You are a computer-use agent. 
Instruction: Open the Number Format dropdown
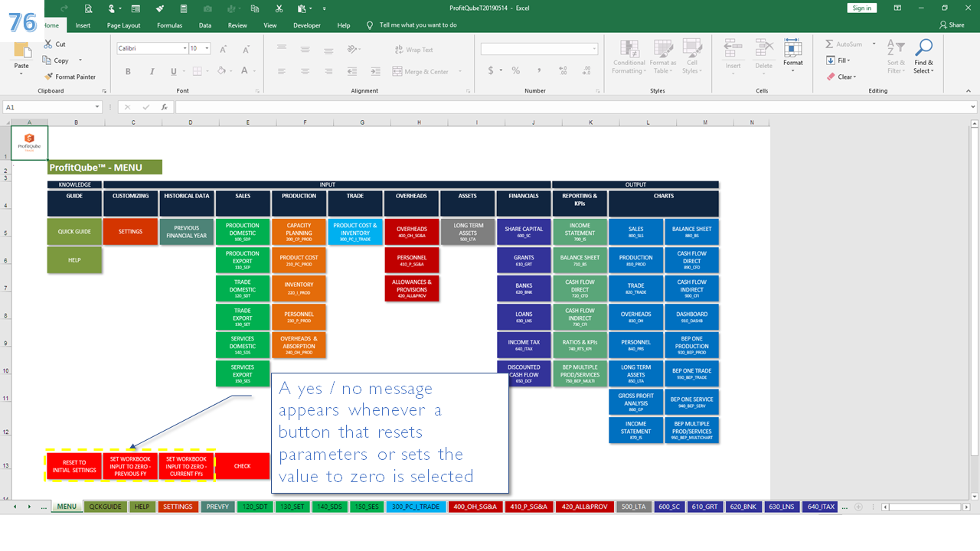click(x=594, y=49)
